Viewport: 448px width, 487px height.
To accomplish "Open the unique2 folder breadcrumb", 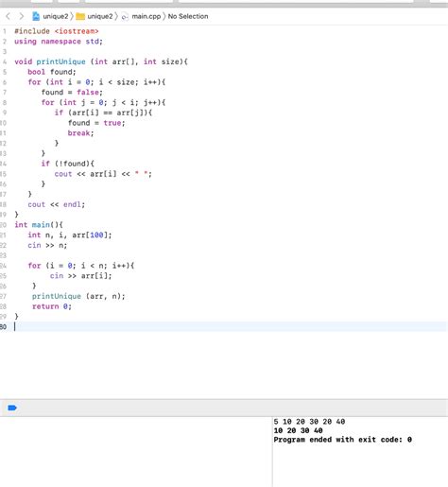I will click(x=100, y=16).
